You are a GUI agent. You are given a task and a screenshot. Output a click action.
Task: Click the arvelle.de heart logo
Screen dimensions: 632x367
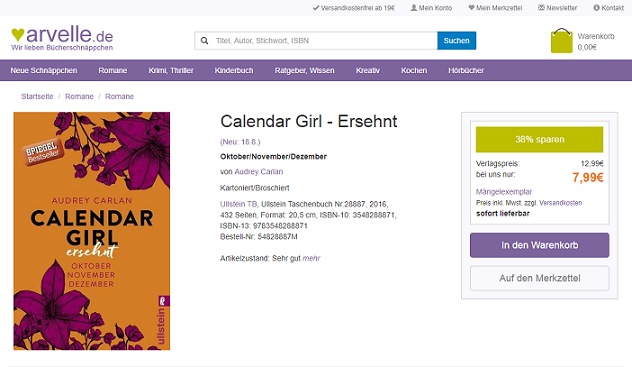coord(62,38)
